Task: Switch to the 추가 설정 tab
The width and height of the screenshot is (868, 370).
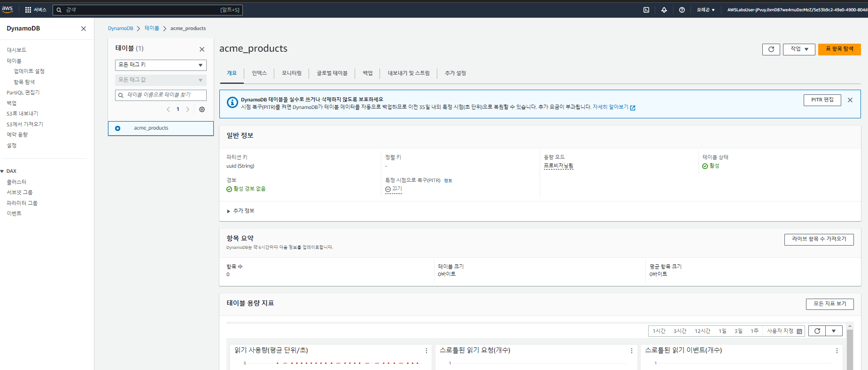Action: click(456, 73)
